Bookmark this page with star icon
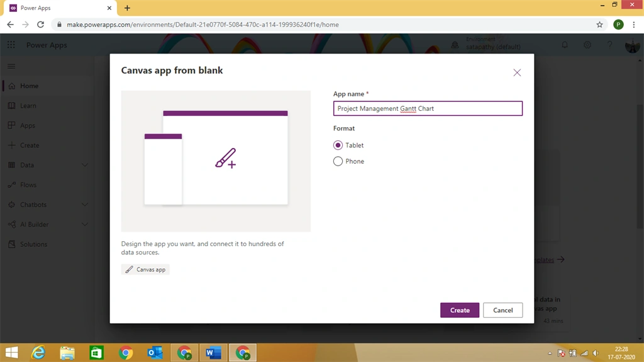The image size is (644, 362). point(599,25)
